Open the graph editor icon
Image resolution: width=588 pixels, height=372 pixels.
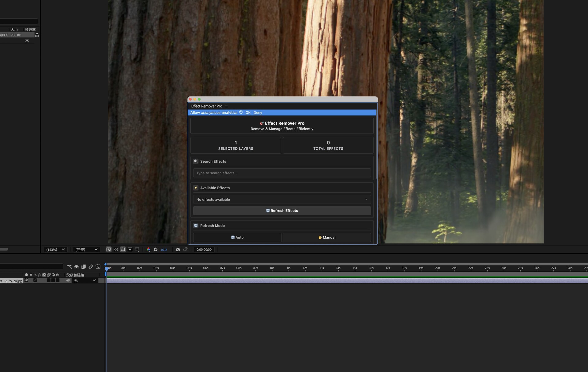(x=98, y=267)
